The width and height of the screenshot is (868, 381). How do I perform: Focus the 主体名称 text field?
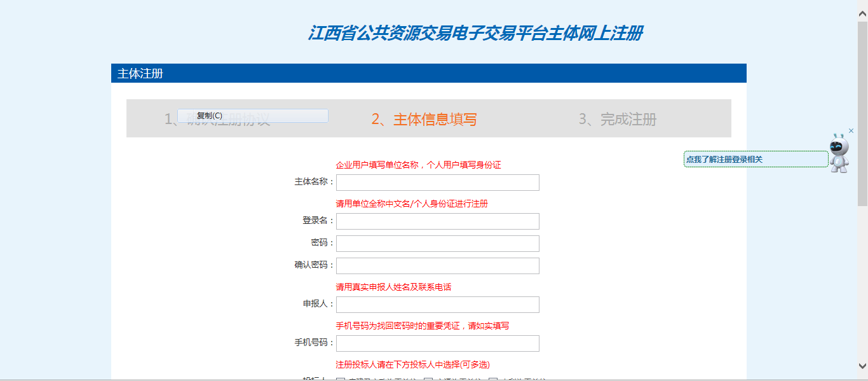pos(437,183)
